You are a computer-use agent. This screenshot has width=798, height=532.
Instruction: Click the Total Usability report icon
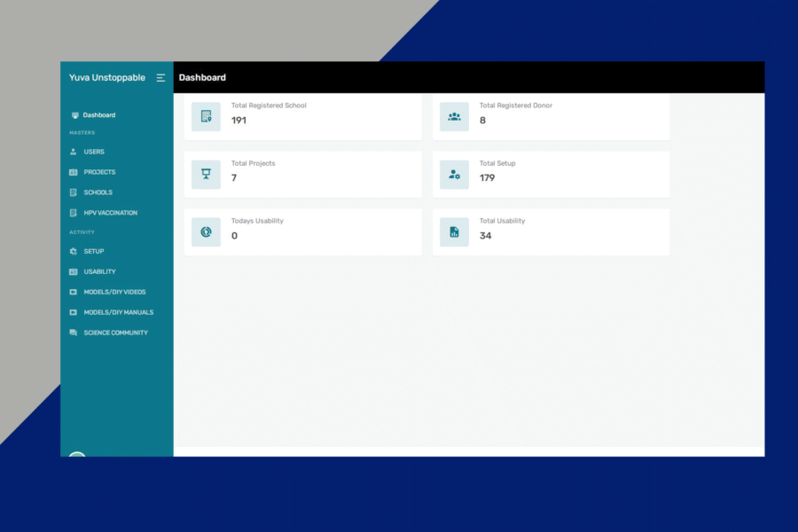click(x=454, y=232)
